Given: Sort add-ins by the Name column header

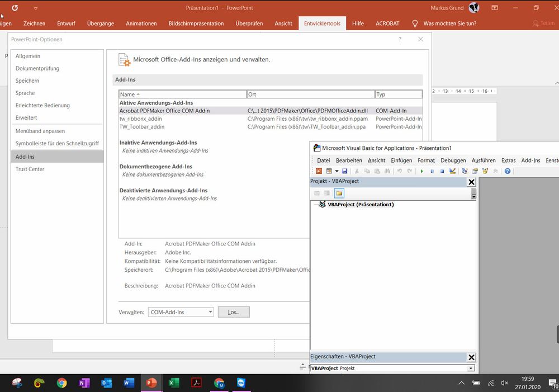Looking at the screenshot, I should tap(183, 95).
